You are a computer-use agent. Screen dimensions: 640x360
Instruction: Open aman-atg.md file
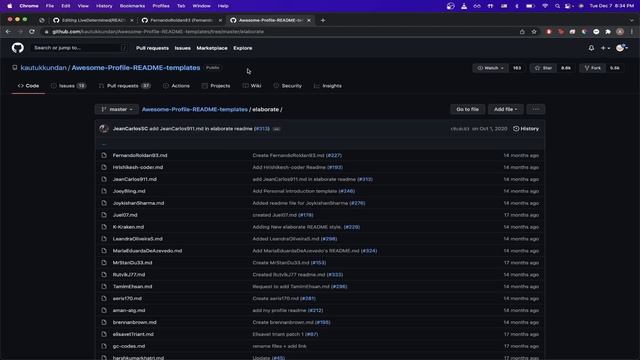coord(129,310)
